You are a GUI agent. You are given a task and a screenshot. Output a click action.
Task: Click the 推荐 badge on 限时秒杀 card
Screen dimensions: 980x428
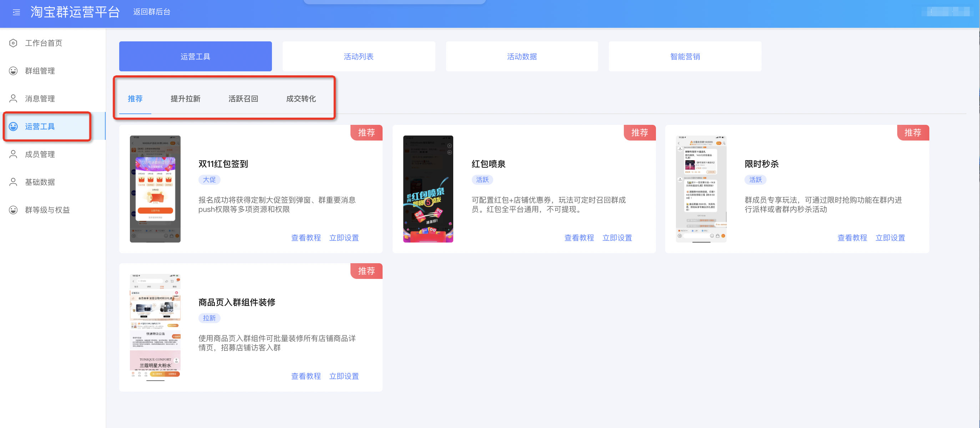tap(913, 132)
